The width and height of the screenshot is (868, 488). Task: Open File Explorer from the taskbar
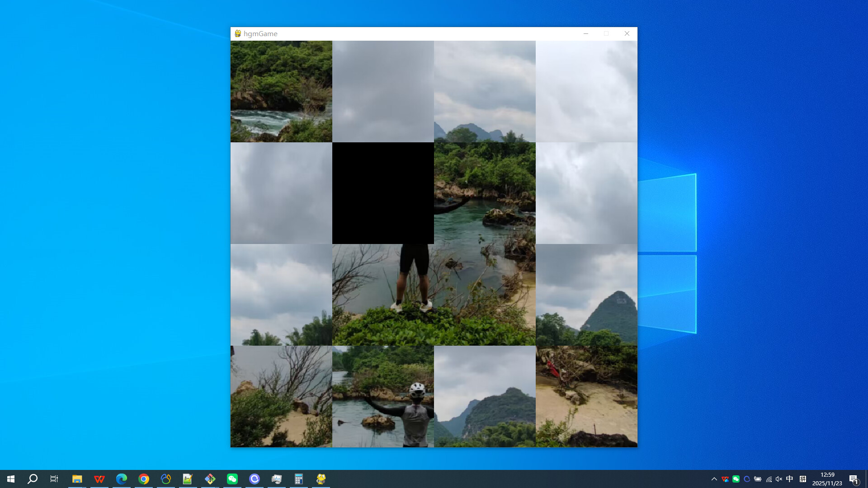pos(77,479)
